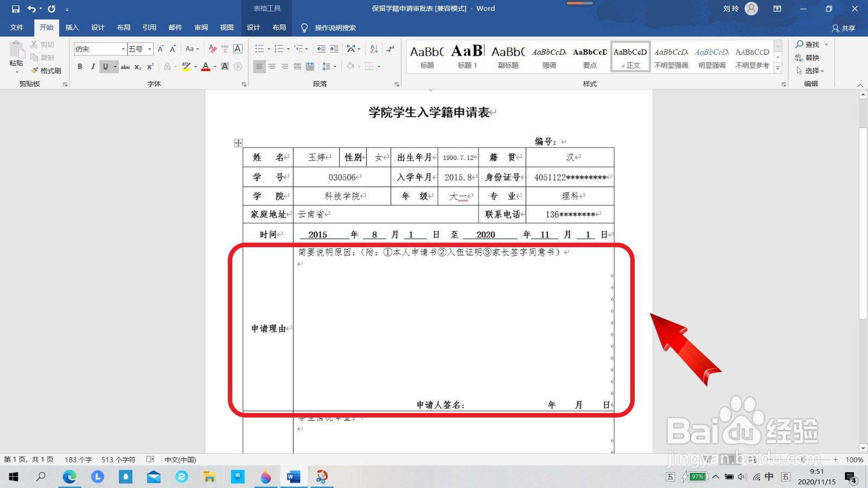Increase font size with the grow-font icon
Image resolution: width=868 pixels, height=488 pixels.
(161, 49)
